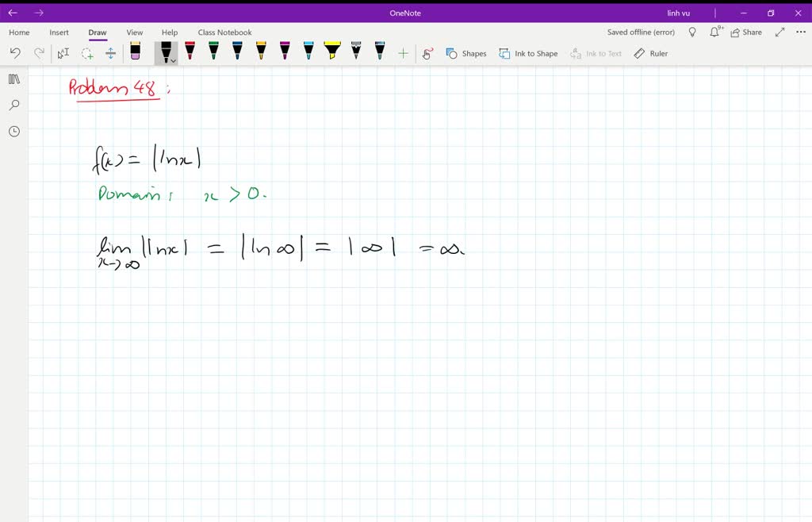Select the Eraser tool
812x522 pixels.
click(135, 52)
